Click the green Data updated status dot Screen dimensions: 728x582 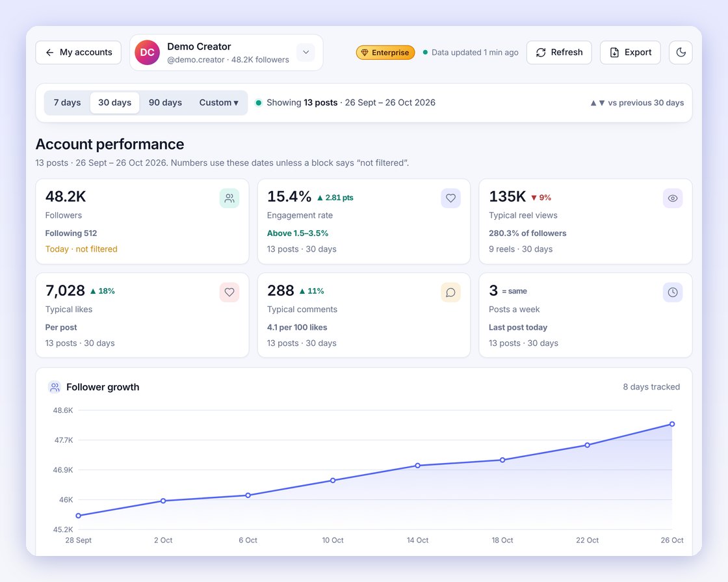tap(425, 53)
